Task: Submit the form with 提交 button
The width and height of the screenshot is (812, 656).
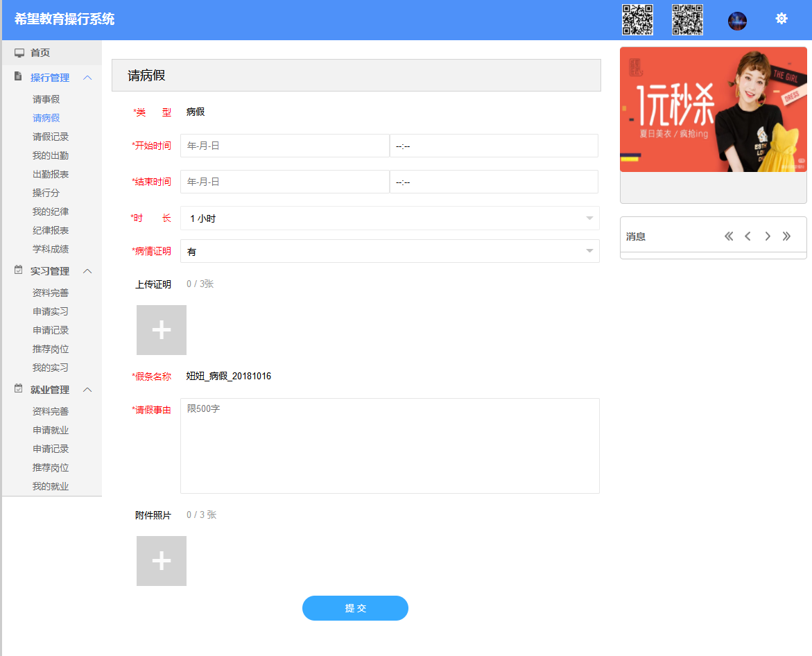Action: pos(355,608)
